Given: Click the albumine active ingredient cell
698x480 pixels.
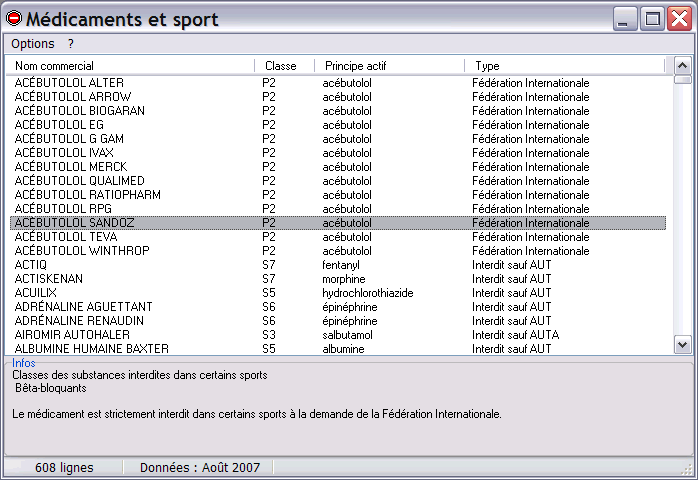Looking at the screenshot, I should [x=343, y=349].
